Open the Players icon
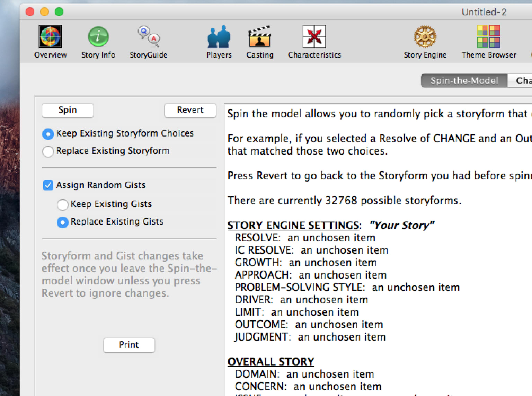Viewport: 532px width, 396px height. pos(219,36)
